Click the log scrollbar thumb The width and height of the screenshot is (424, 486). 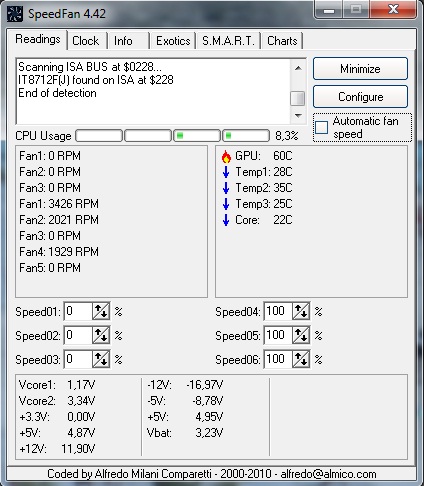click(x=298, y=99)
